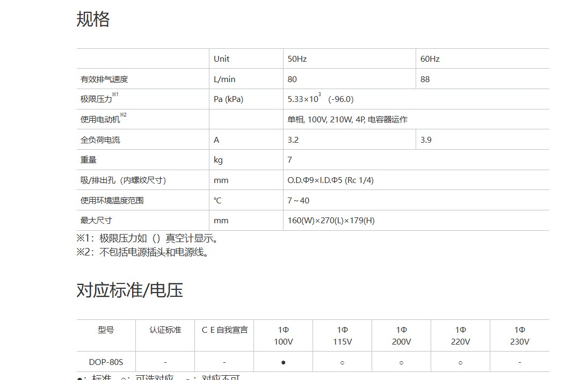Click the hollow circle under 1Φ 115V
Image resolution: width=588 pixels, height=380 pixels.
click(x=342, y=362)
